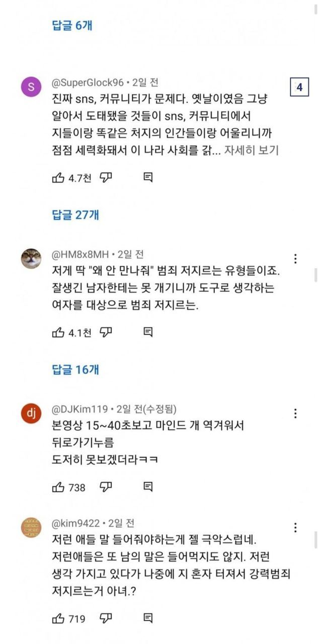Open the reply icon under the @DJKim119 comment
The width and height of the screenshot is (322, 644).
(148, 487)
